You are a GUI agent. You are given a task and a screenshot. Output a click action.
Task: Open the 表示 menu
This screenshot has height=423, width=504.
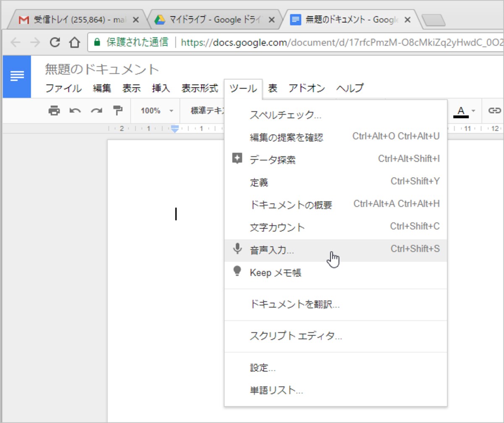tap(131, 88)
